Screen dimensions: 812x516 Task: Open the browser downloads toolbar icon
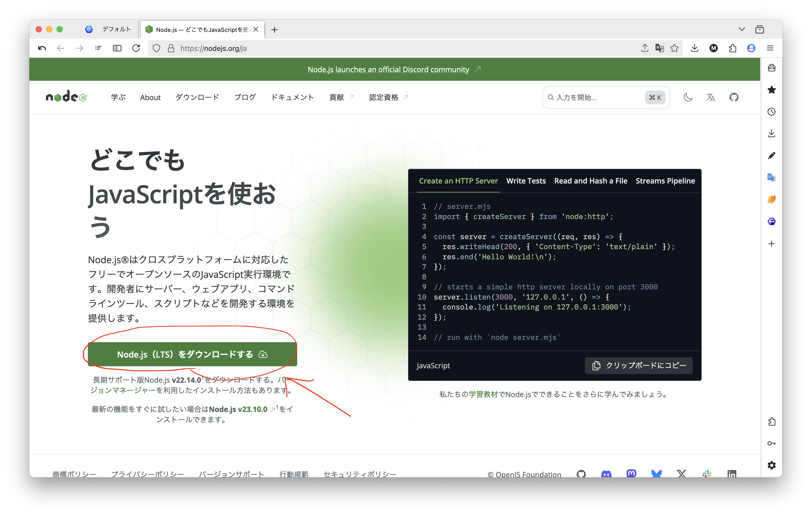694,48
